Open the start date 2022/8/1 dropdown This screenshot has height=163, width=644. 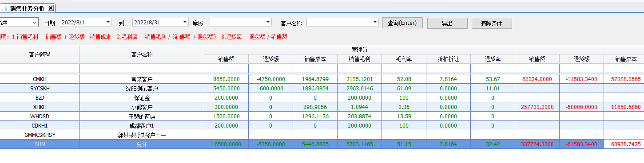pyautogui.click(x=108, y=22)
